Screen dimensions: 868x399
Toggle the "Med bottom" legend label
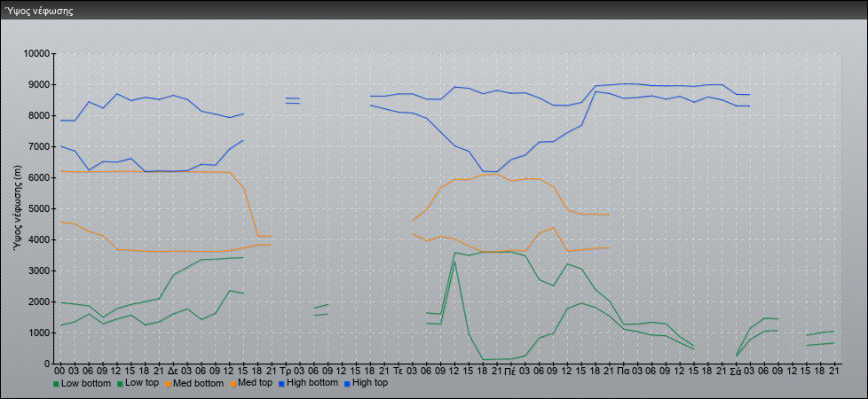click(199, 383)
